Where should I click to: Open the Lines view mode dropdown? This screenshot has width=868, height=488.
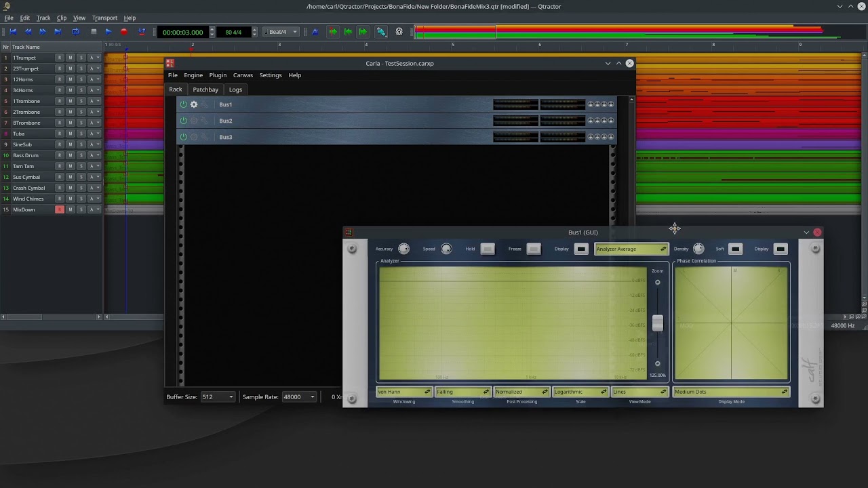pyautogui.click(x=639, y=392)
